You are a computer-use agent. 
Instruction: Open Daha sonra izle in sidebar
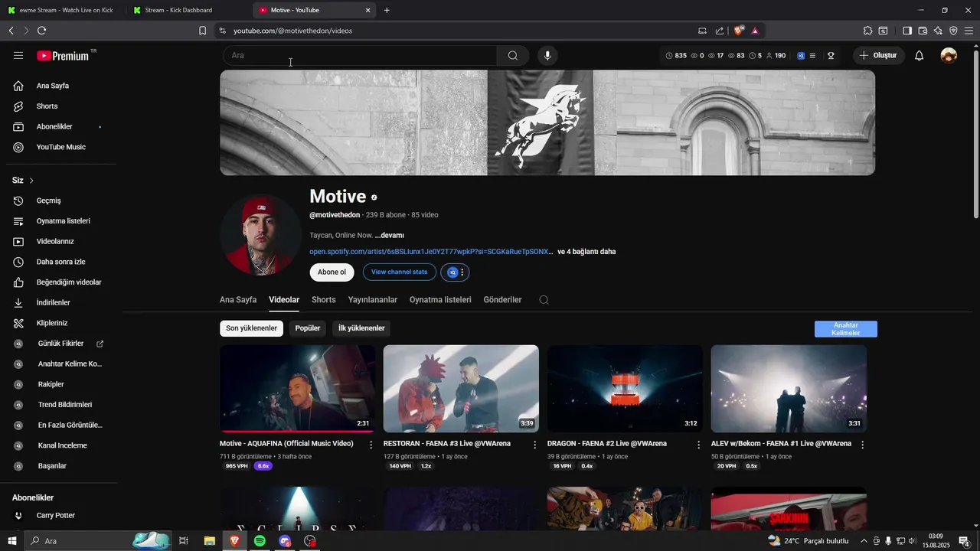(x=60, y=262)
